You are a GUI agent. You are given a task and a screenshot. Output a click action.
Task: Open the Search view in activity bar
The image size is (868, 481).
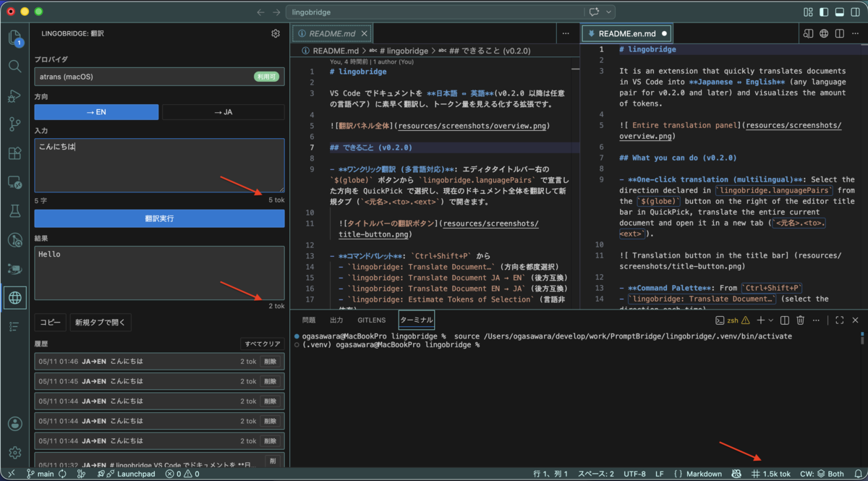(x=14, y=66)
